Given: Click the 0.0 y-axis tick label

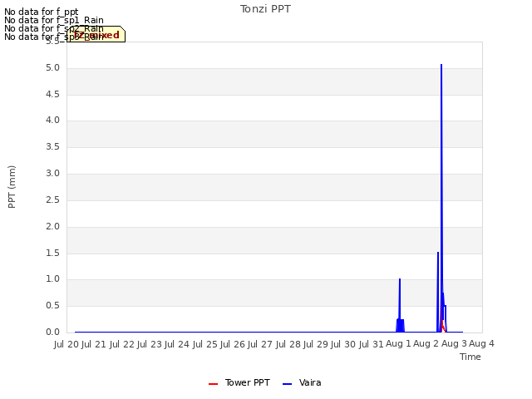Looking at the screenshot, I should tap(52, 332).
